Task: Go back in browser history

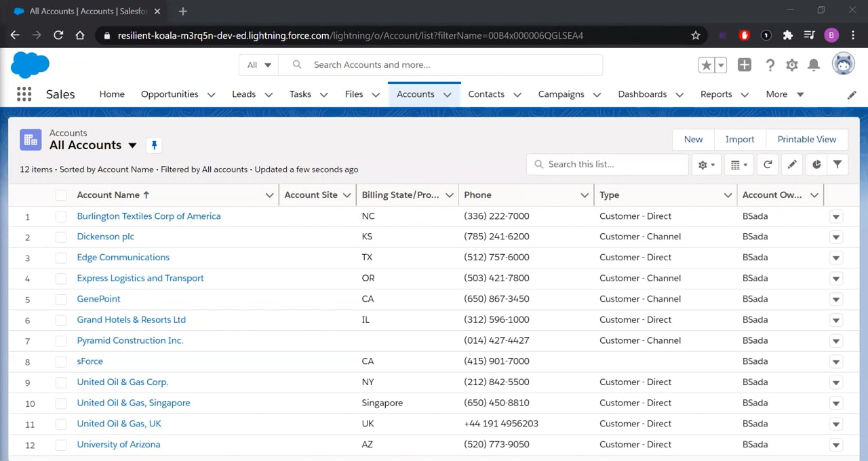Action: point(15,35)
